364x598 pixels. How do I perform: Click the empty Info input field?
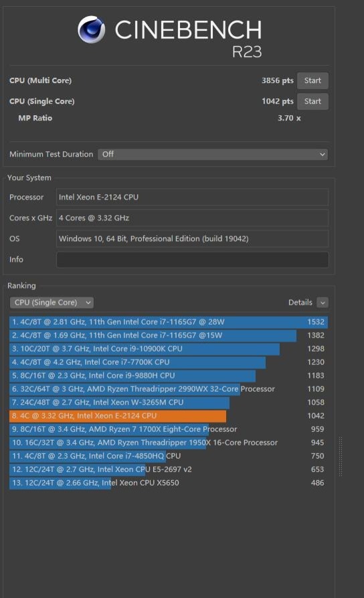point(192,259)
